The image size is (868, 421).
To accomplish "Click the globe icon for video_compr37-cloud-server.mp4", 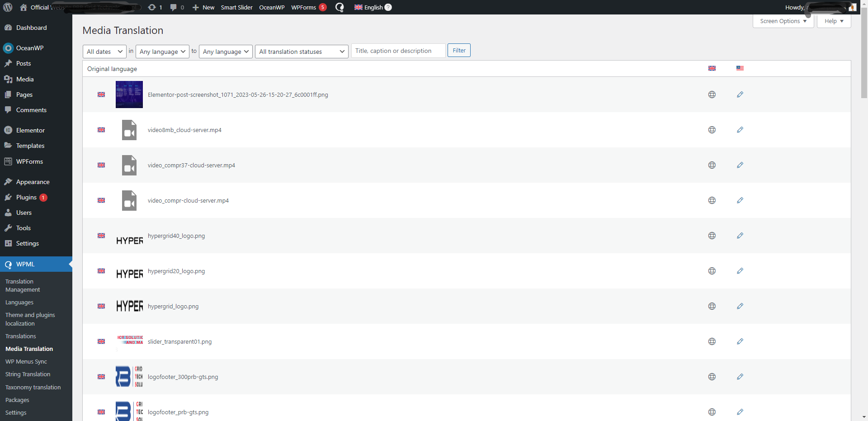I will tap(712, 165).
